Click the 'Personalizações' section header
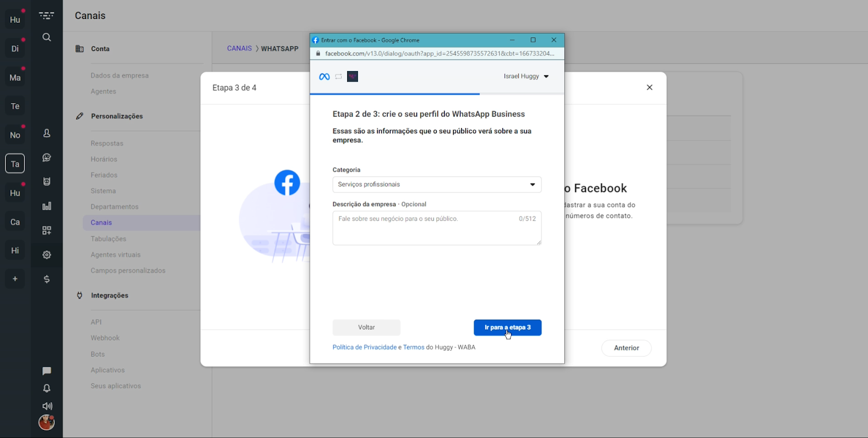The width and height of the screenshot is (868, 438). tap(117, 116)
